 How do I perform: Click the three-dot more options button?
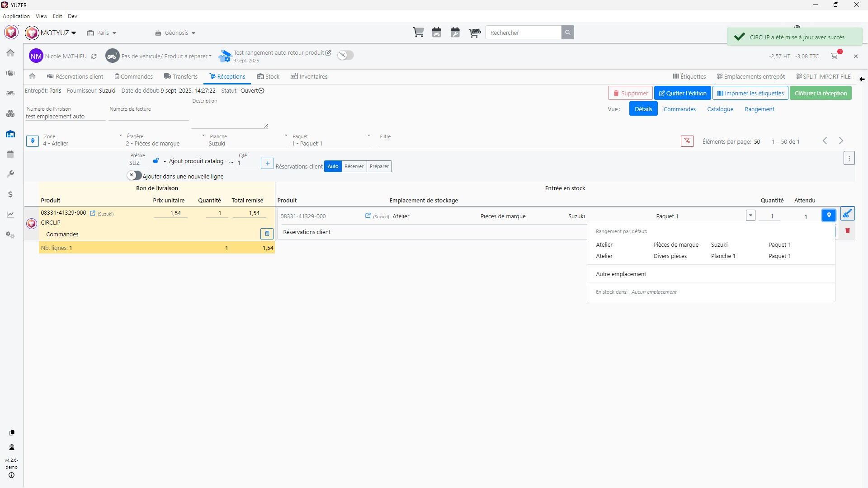(849, 158)
